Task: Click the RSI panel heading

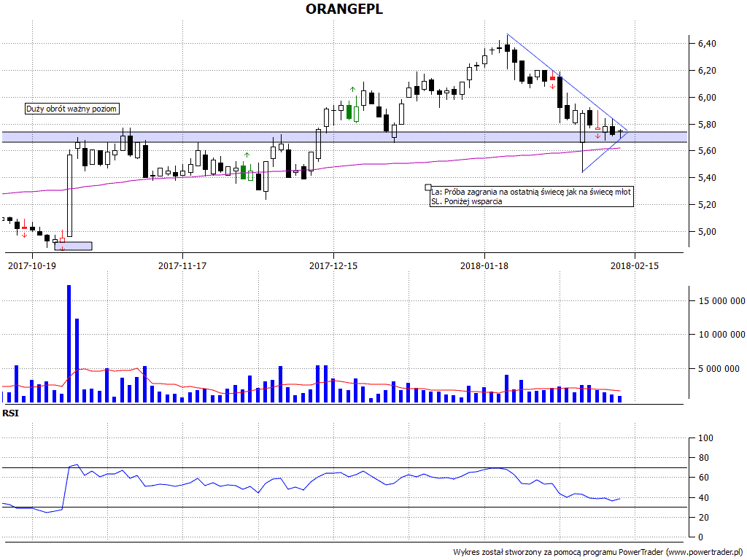Action: 10,413
